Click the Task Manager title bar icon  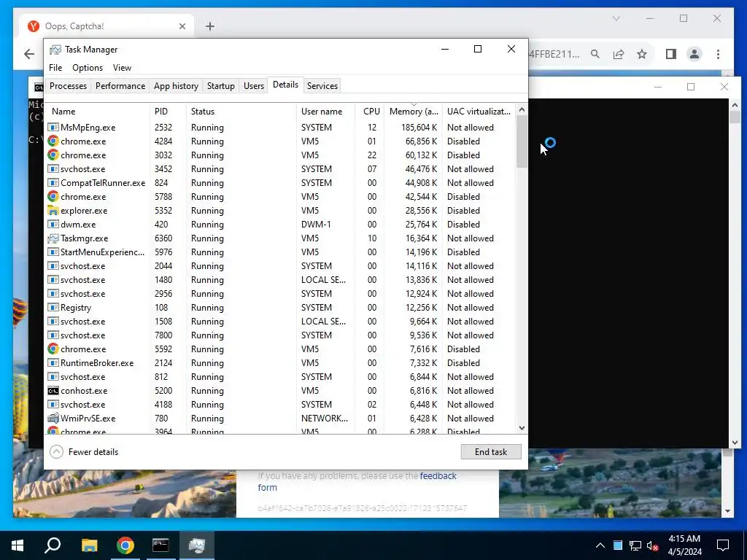[55, 50]
